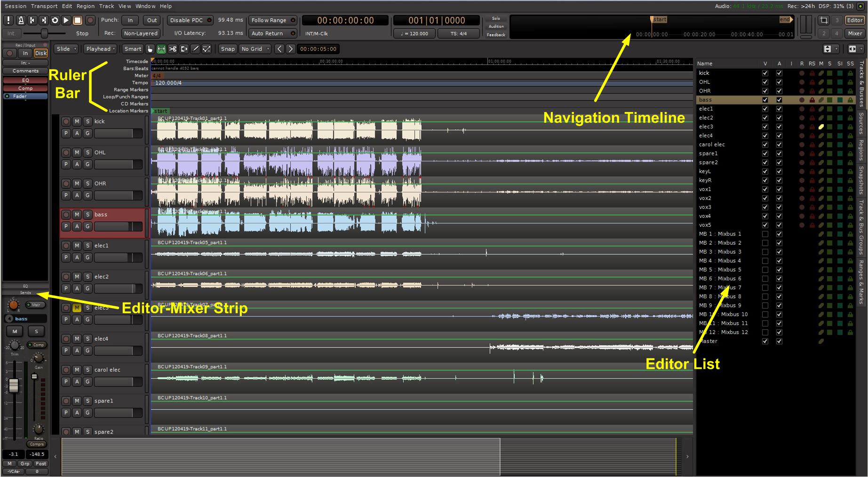The height and width of the screenshot is (477, 868).
Task: Nudge later with right arrow button
Action: coord(291,49)
